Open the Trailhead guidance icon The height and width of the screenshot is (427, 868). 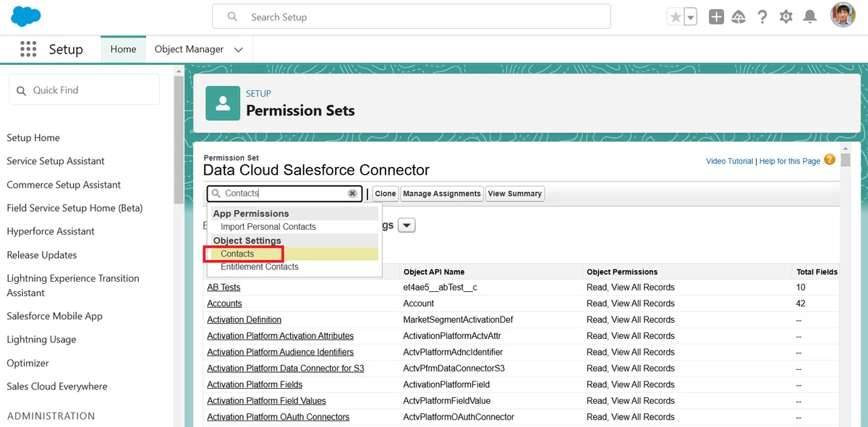coord(739,17)
